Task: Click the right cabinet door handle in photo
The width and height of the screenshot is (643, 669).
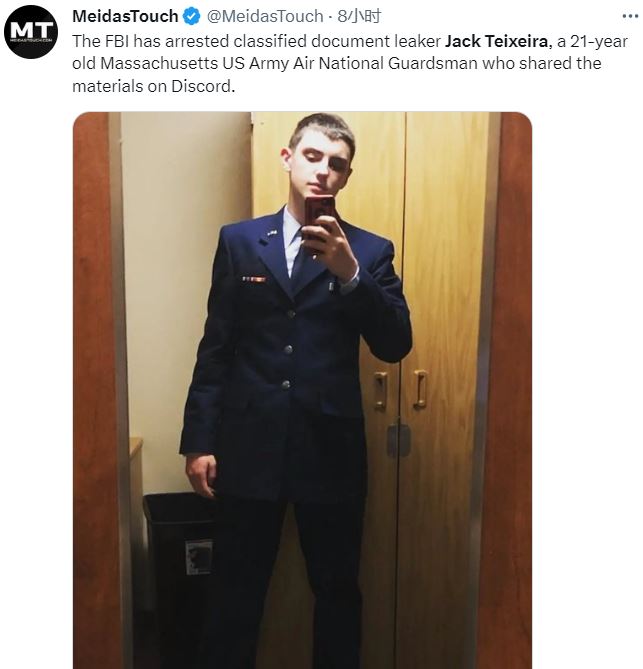Action: [x=420, y=389]
